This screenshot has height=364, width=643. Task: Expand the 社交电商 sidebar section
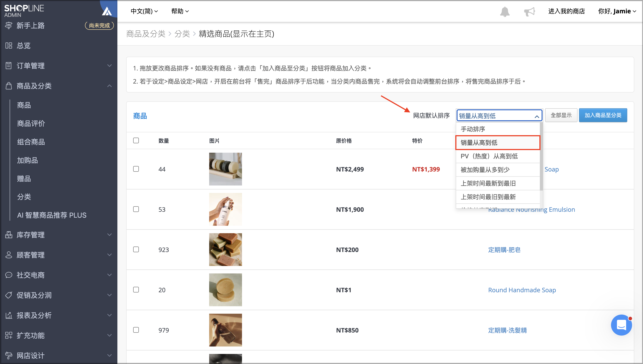[x=109, y=275]
